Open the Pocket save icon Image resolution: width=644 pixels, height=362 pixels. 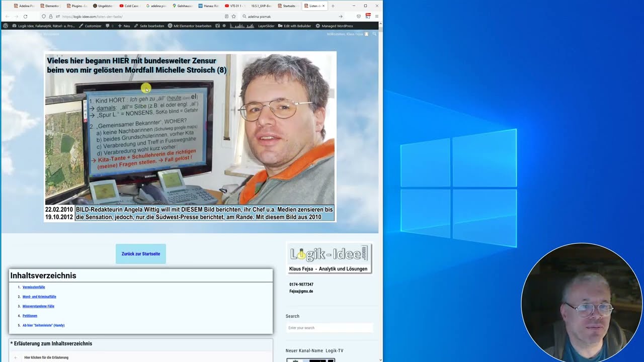359,17
